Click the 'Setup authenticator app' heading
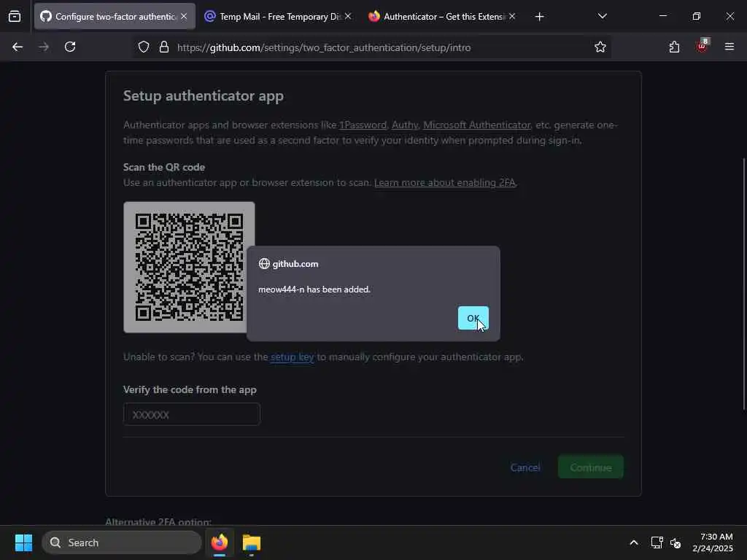The height and width of the screenshot is (560, 747). coord(204,96)
